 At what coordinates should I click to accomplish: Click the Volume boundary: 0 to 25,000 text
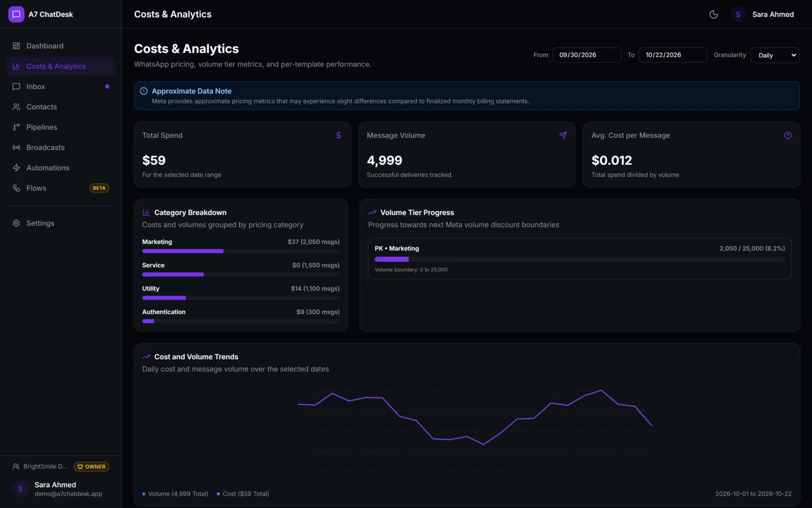[411, 270]
